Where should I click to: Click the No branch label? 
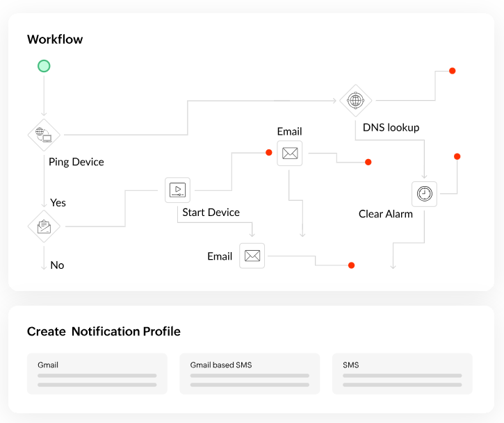[x=57, y=265]
